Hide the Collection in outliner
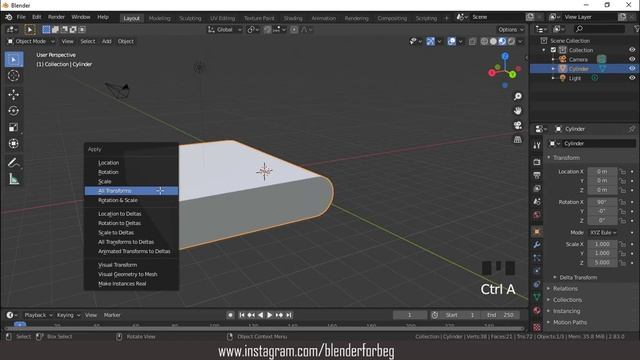This screenshot has width=640, height=360. pyautogui.click(x=632, y=50)
